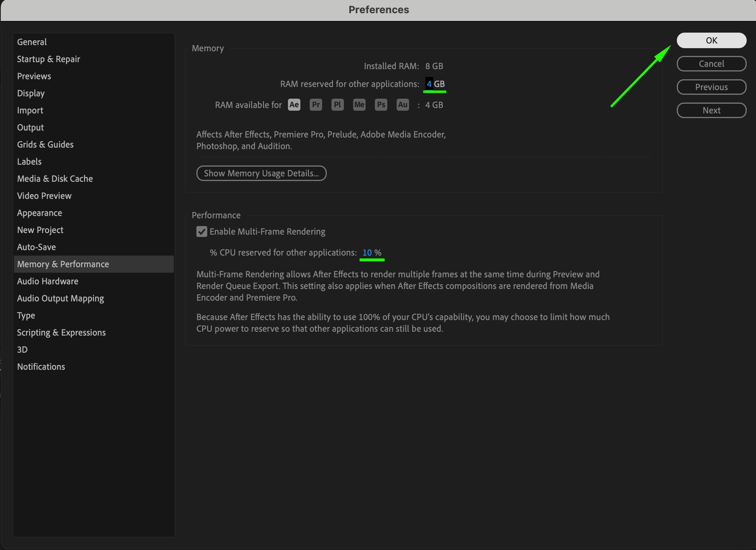Select the Auto-Save category

click(36, 247)
